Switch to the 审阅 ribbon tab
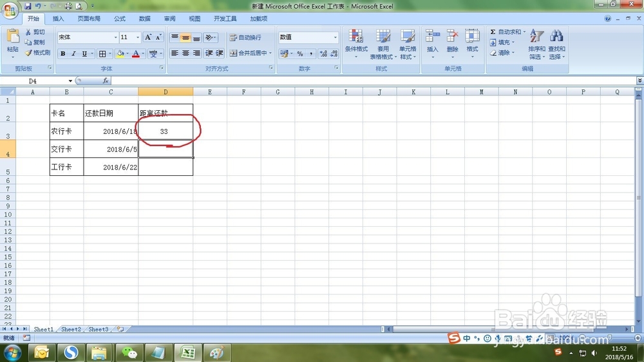 (169, 19)
